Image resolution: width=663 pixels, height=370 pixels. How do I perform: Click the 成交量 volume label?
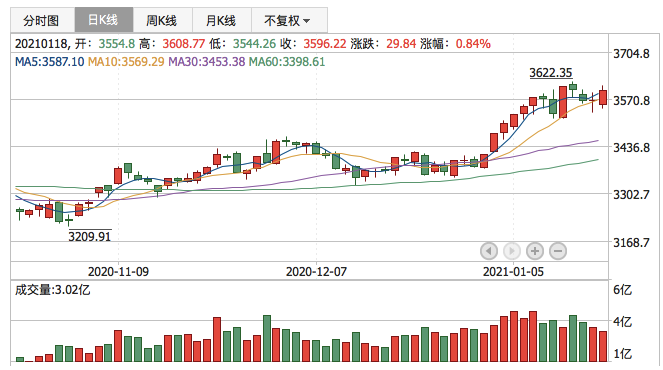point(52,290)
